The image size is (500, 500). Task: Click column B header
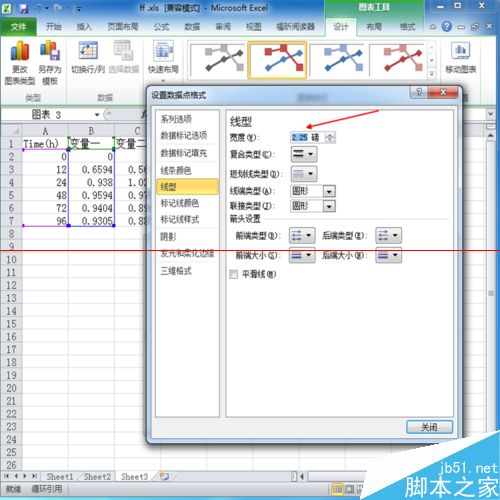tap(91, 131)
